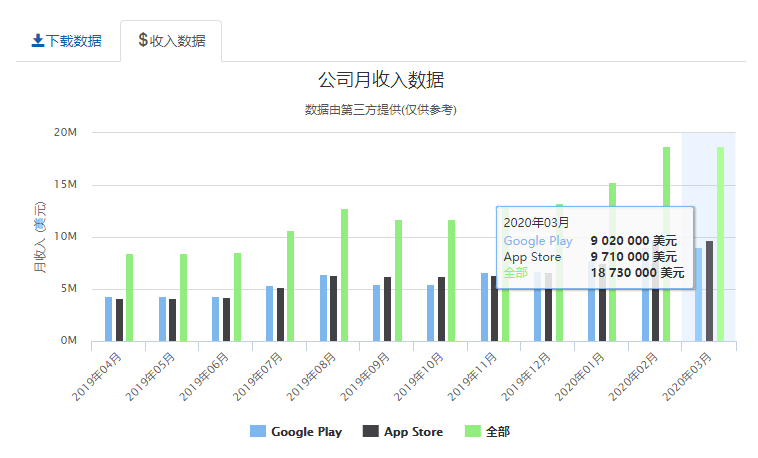Switch to the 下载数据 tab
758x458 pixels.
(67, 41)
